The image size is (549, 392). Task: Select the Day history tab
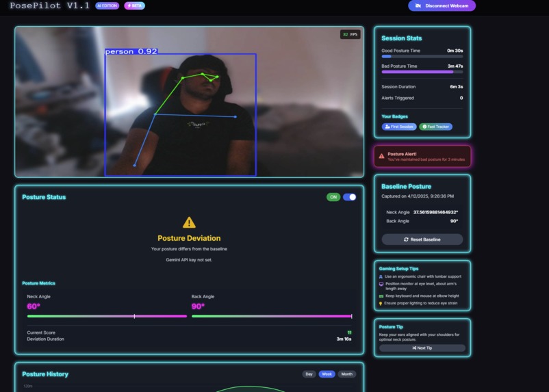[x=309, y=374]
